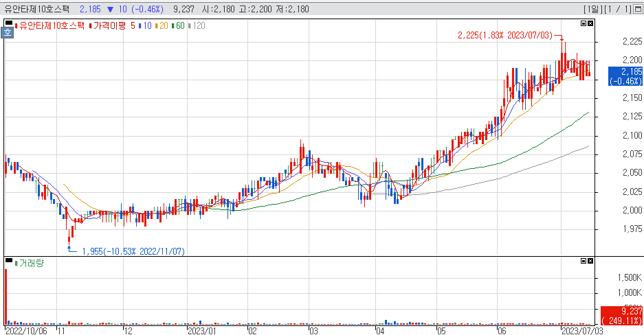Image resolution: width=644 pixels, height=335 pixels.
Task: Close the 거래량 volume panel
Action: (x=590, y=261)
